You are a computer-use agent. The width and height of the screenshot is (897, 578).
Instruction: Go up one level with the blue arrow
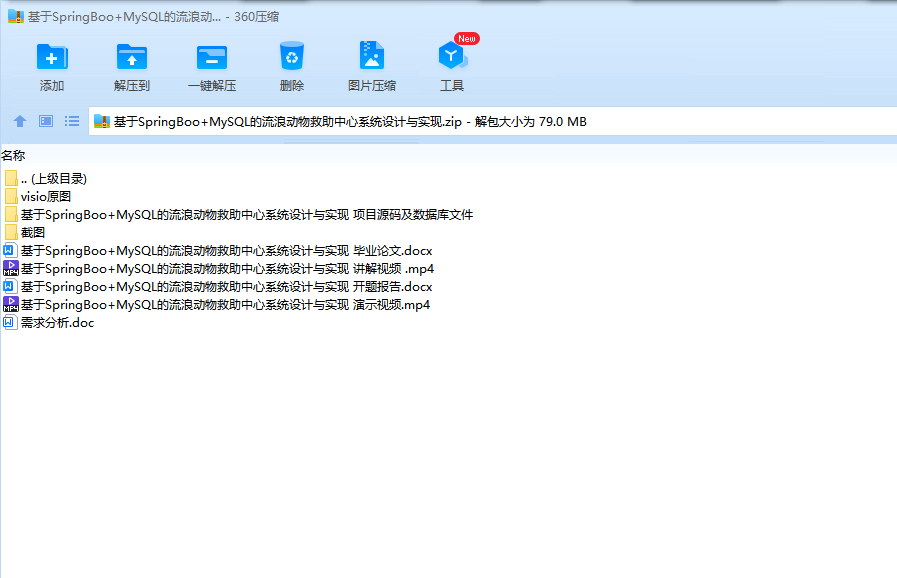tap(20, 121)
